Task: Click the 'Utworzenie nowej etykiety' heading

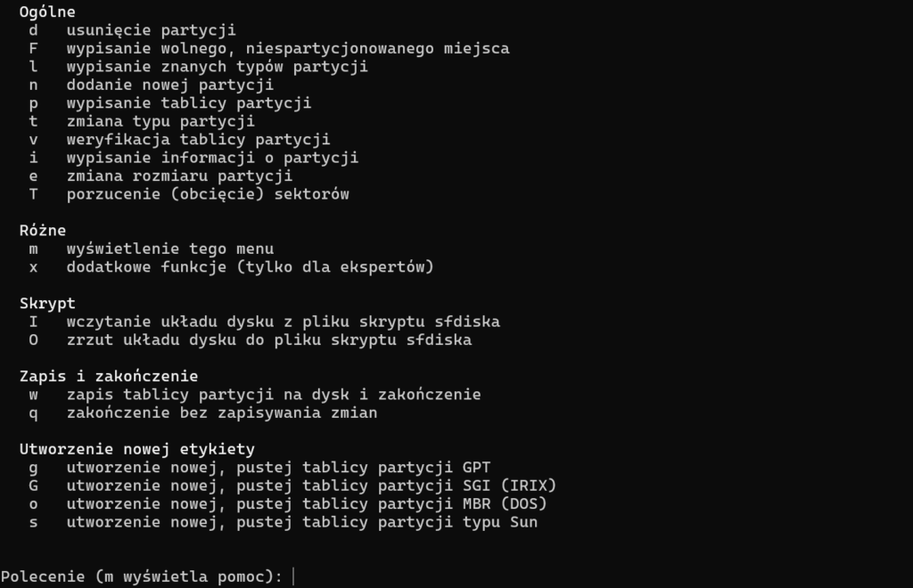Action: (136, 449)
